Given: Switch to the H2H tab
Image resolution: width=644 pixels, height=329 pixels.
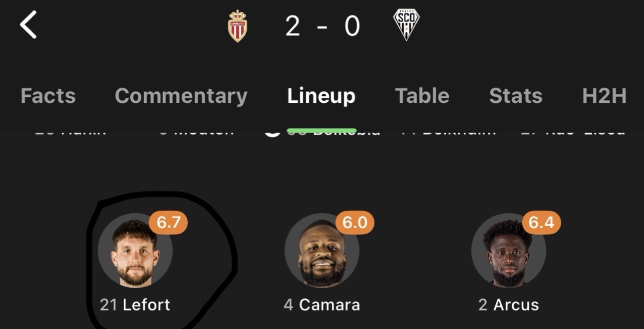Looking at the screenshot, I should point(604,96).
